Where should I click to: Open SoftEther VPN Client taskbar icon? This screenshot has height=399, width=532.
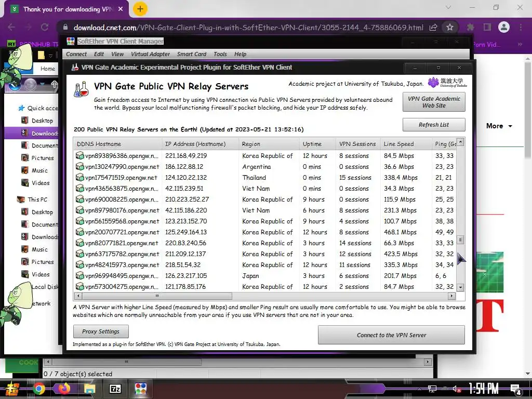[140, 389]
